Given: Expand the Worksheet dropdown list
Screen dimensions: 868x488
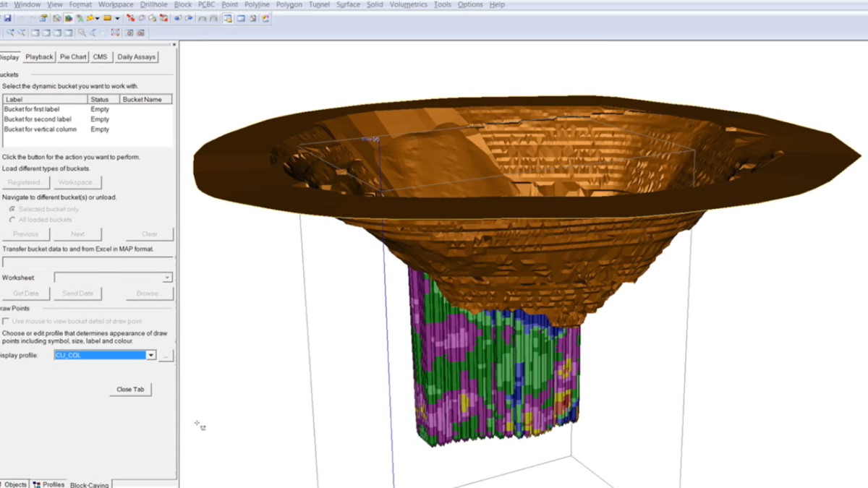Looking at the screenshot, I should 167,278.
